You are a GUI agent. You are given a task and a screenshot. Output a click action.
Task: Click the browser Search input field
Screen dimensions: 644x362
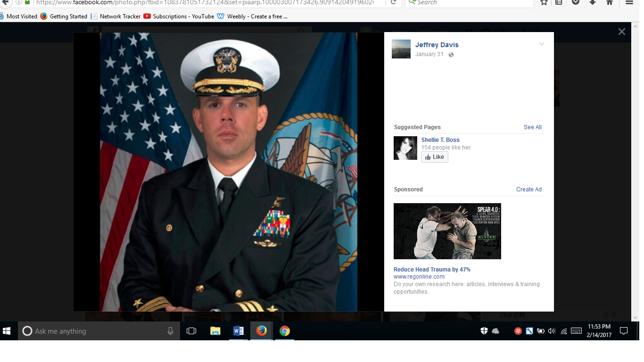(471, 2)
